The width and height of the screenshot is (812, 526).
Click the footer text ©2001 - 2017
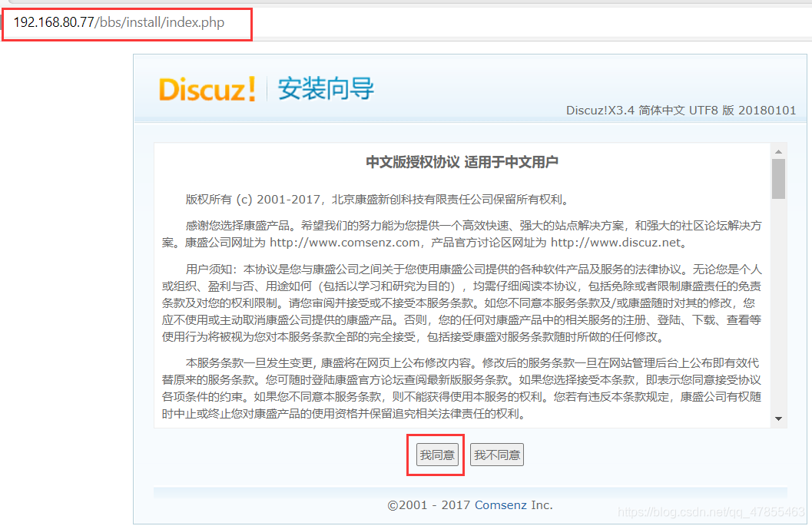(429, 504)
